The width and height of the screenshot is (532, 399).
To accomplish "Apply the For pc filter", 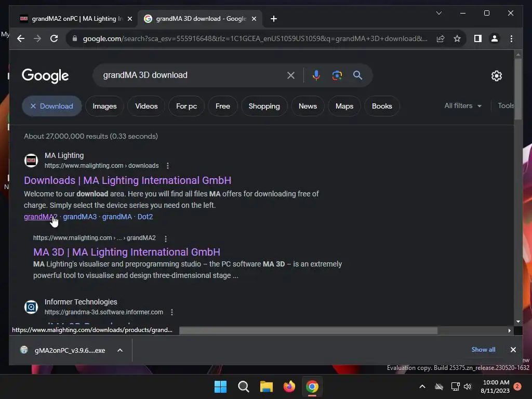I will [x=187, y=106].
